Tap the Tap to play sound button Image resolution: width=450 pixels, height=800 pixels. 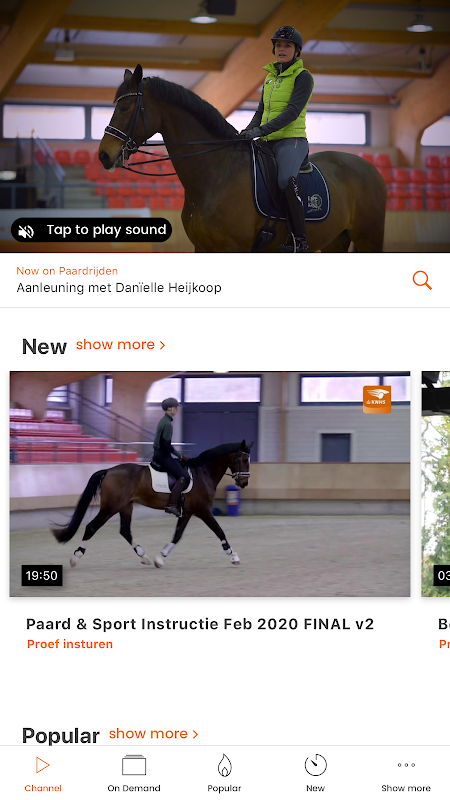coord(91,230)
